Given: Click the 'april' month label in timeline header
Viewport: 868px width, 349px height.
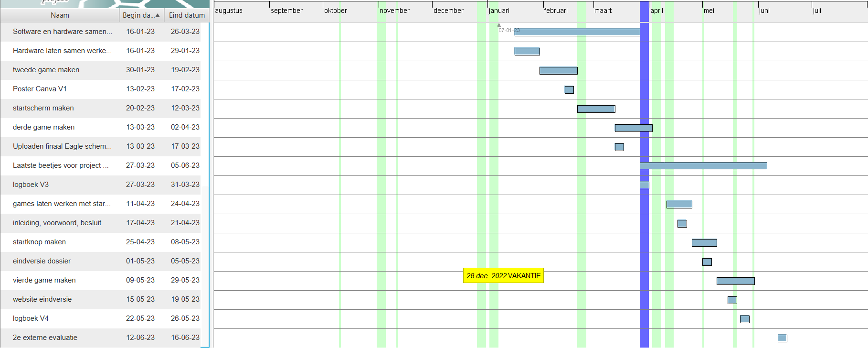Looking at the screenshot, I should 656,11.
